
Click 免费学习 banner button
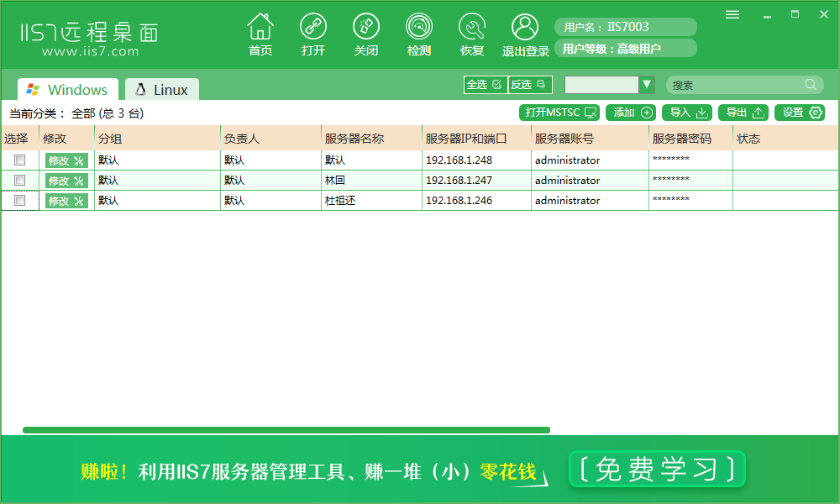(x=658, y=470)
